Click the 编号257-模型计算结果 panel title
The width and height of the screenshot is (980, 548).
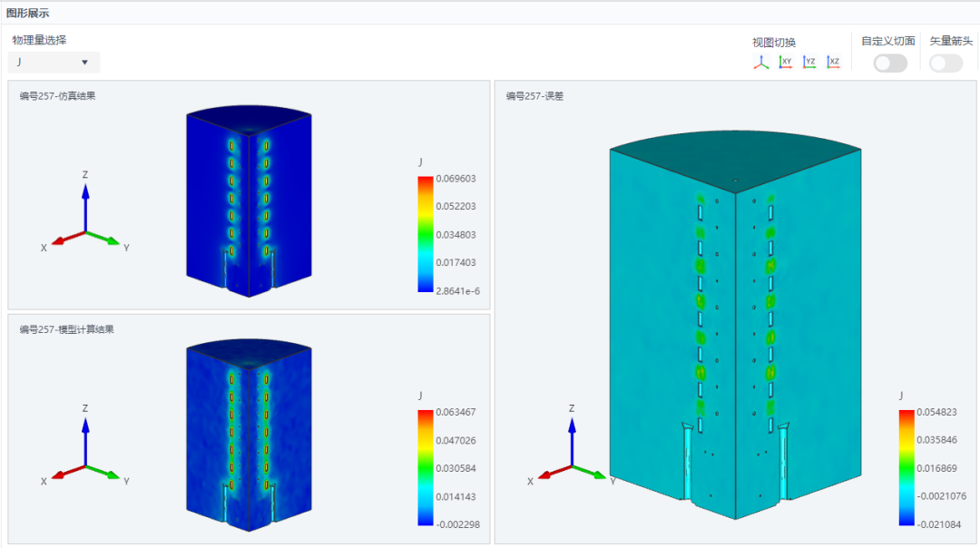(67, 329)
